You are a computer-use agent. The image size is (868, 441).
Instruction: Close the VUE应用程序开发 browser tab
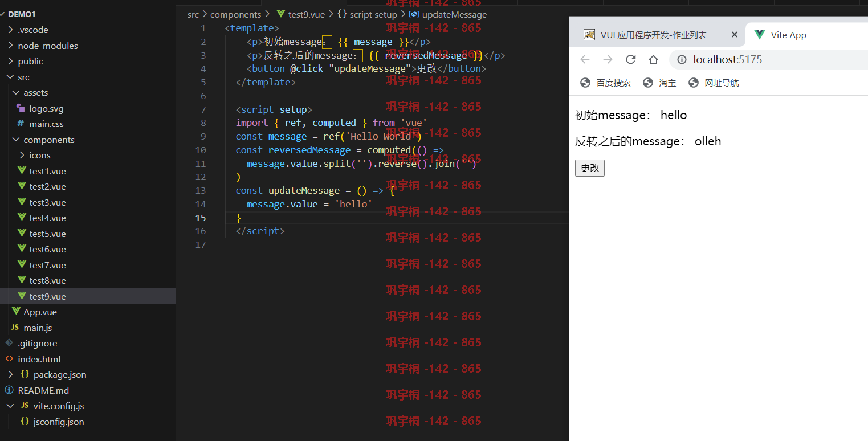(735, 35)
